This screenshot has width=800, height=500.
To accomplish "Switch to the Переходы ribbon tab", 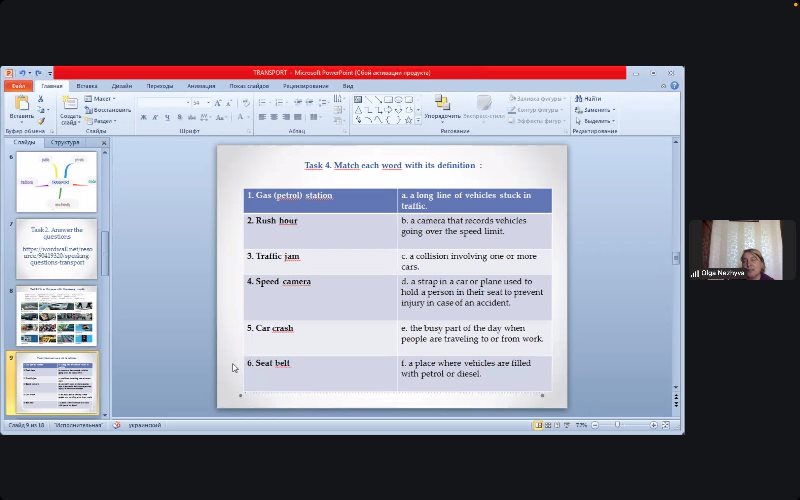I will (x=160, y=86).
